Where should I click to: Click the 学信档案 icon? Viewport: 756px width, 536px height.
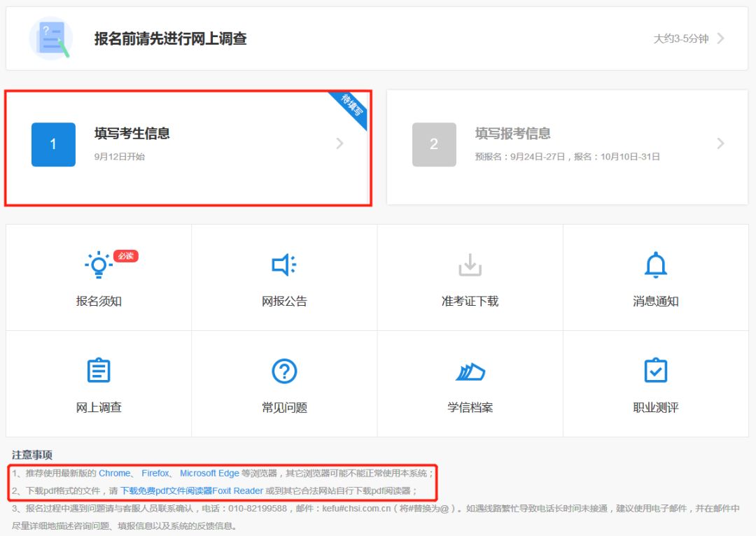click(470, 372)
